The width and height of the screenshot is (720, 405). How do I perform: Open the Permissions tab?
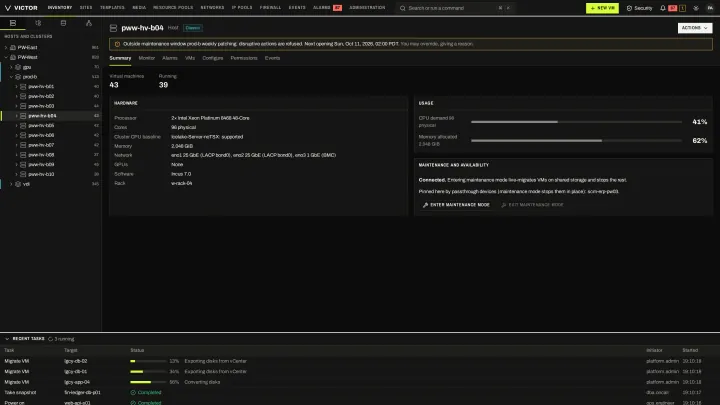[x=244, y=58]
